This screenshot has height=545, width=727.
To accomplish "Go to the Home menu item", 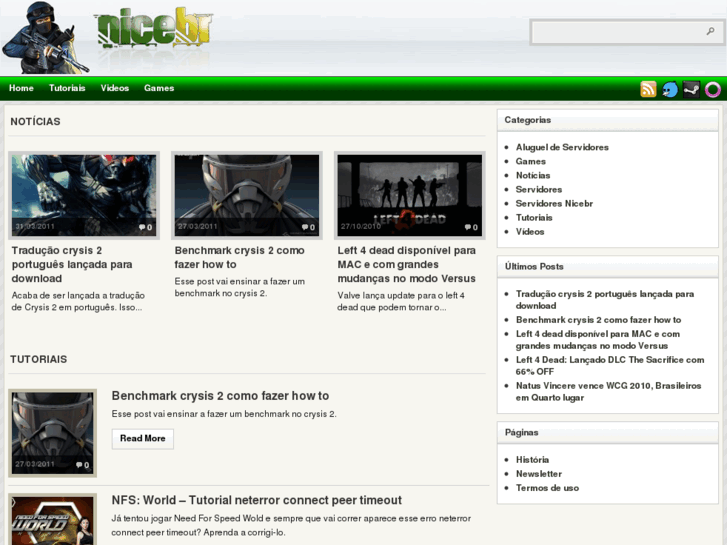I will [21, 88].
